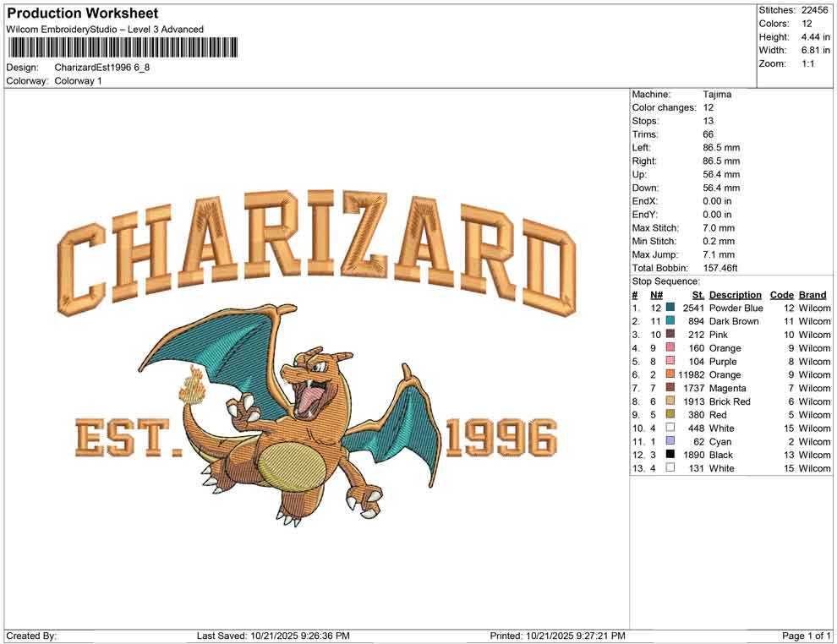The image size is (837, 644).
Task: Click the Machine value Tajima
Action: point(717,94)
